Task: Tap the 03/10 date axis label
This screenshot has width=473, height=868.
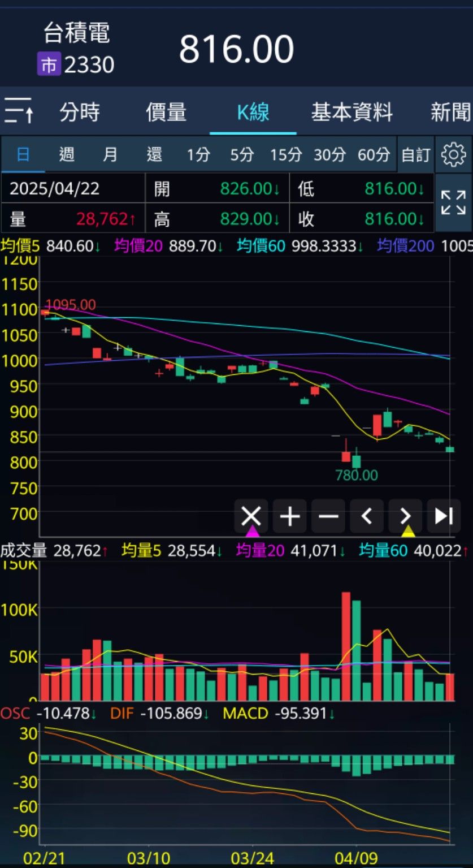Action: (x=148, y=858)
